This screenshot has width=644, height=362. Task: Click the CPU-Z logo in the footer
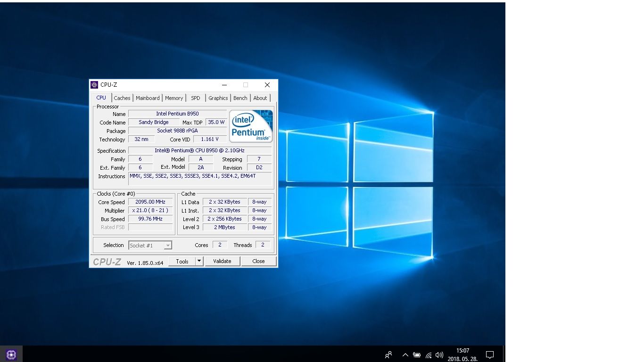coord(107,262)
